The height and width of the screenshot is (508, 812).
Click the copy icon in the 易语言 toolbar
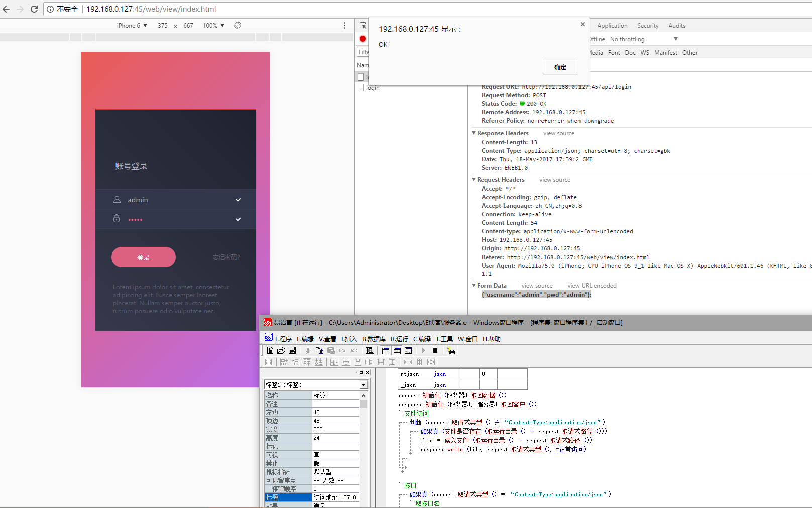[x=319, y=351]
